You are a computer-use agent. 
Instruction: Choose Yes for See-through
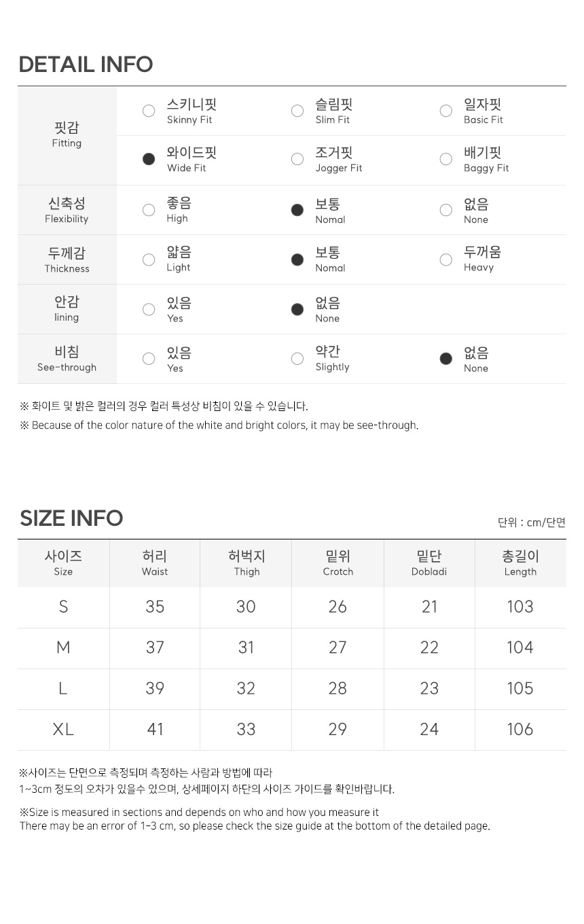149,359
